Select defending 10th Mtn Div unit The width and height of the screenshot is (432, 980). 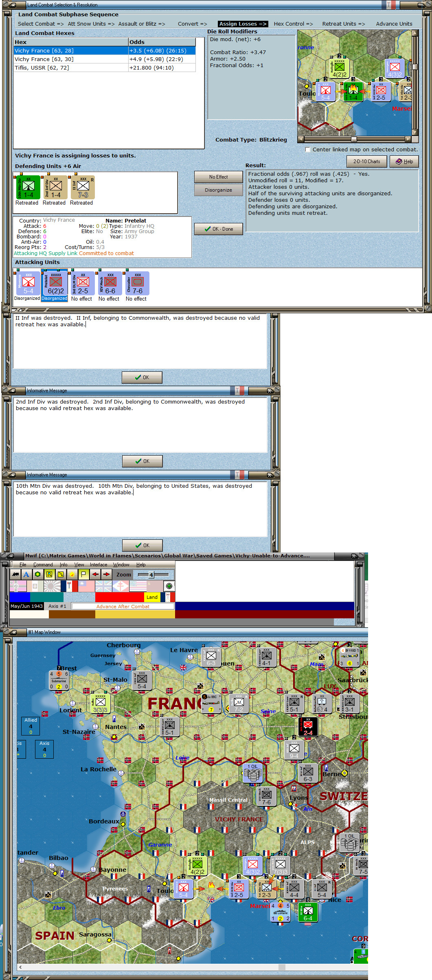click(28, 187)
